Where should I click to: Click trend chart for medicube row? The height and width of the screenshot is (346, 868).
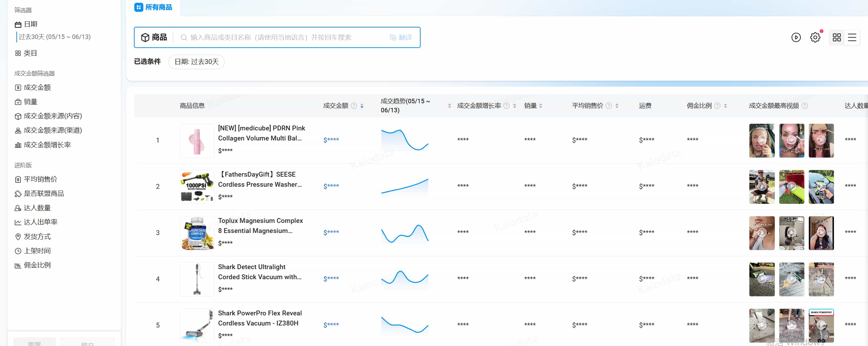point(405,140)
